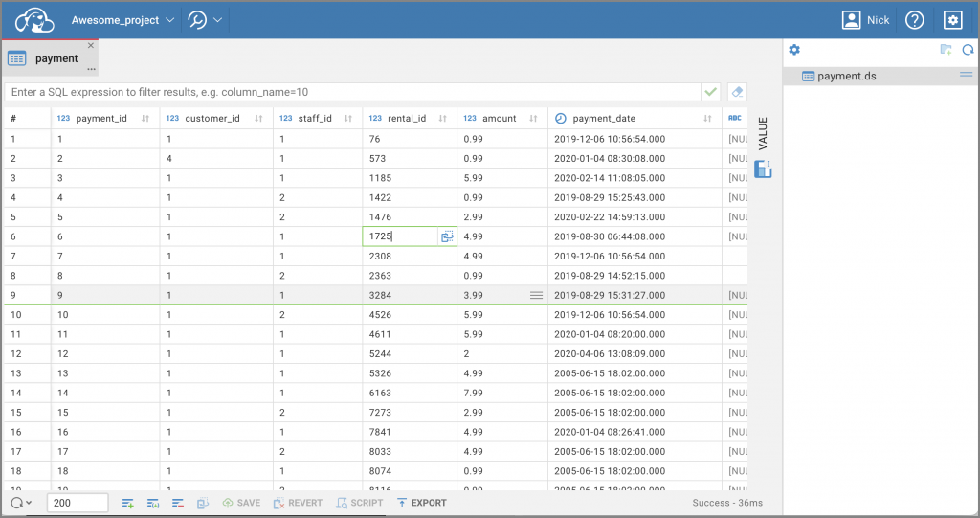
Task: Open the resource panel settings gear
Action: (794, 50)
